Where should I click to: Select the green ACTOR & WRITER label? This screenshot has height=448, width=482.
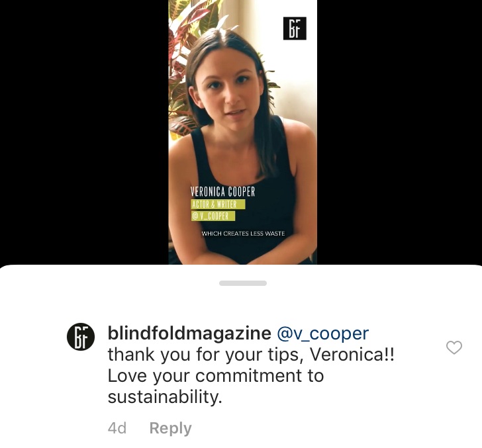[x=218, y=204]
